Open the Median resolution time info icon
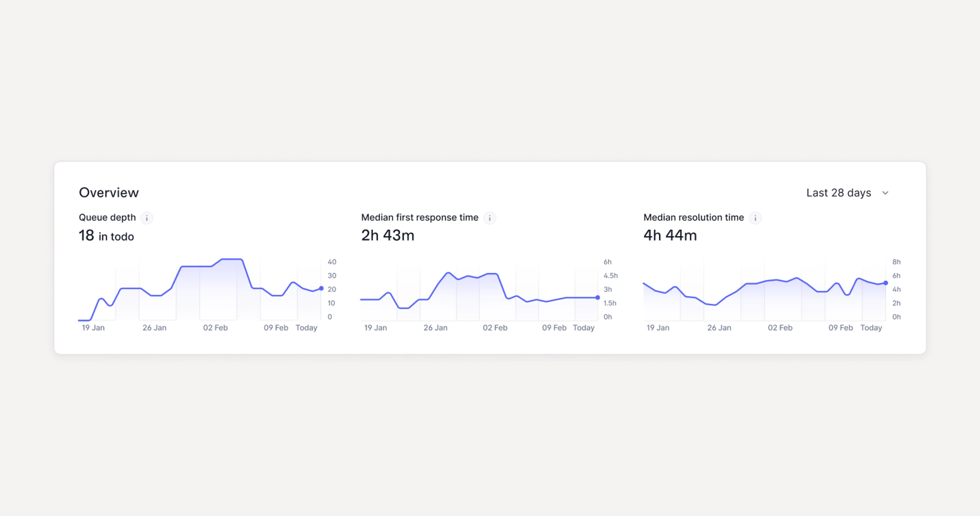The width and height of the screenshot is (980, 516). click(x=755, y=218)
